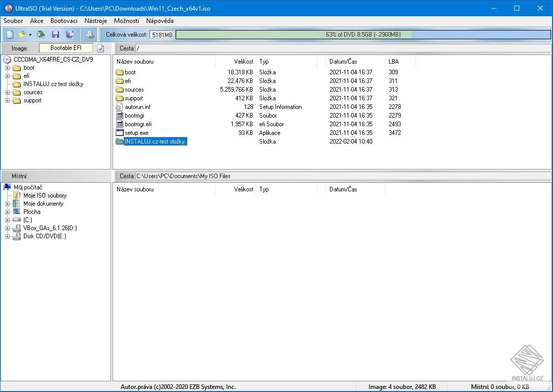Image resolution: width=553 pixels, height=392 pixels.
Task: Select INSTALUJ.cz test složky in image tree
Action: click(53, 84)
